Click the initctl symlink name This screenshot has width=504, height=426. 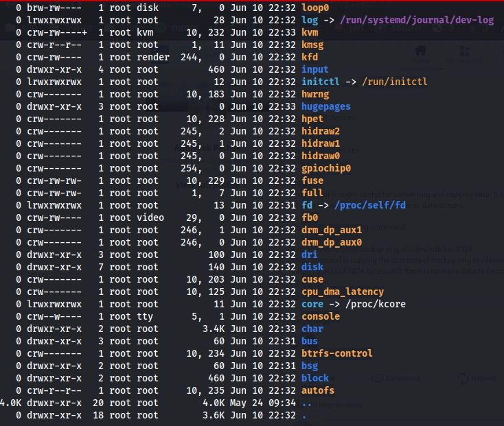coord(321,82)
